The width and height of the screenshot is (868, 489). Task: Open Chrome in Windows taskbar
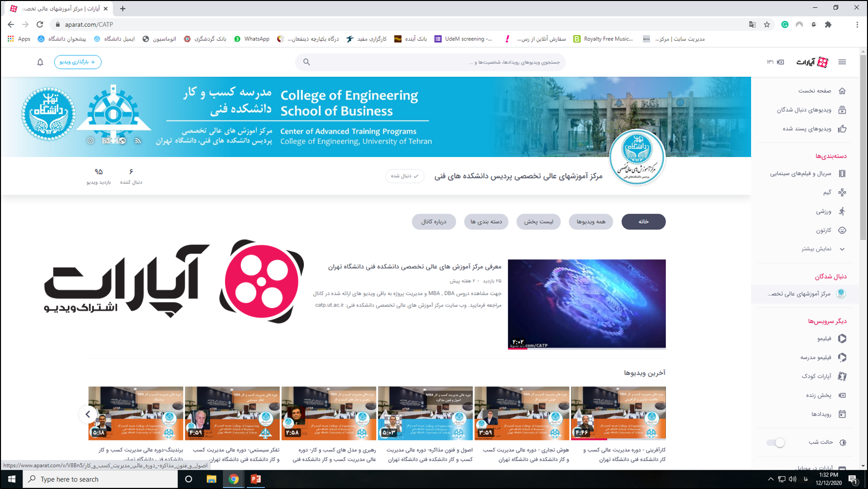[233, 479]
